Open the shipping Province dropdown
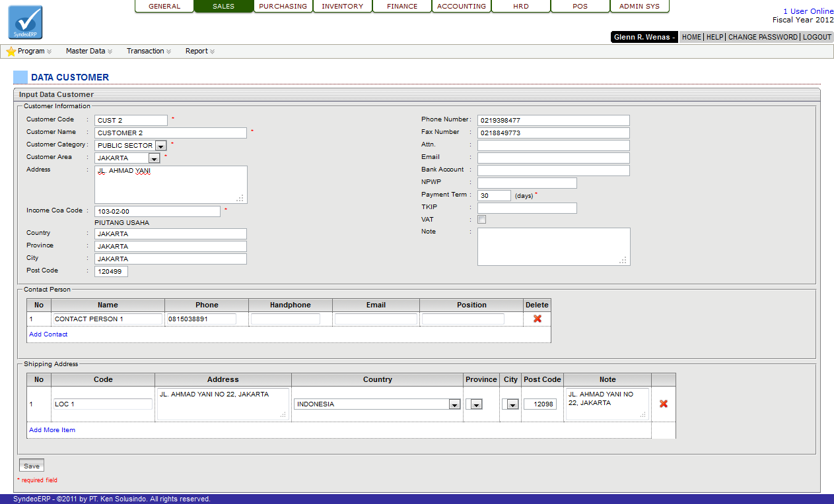This screenshot has width=834, height=504. pyautogui.click(x=476, y=404)
